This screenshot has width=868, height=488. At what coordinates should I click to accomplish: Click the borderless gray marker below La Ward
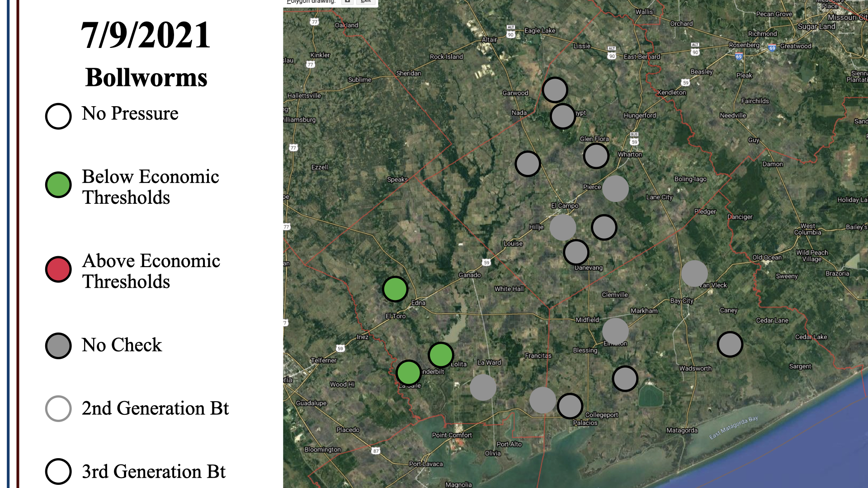pos(483,387)
